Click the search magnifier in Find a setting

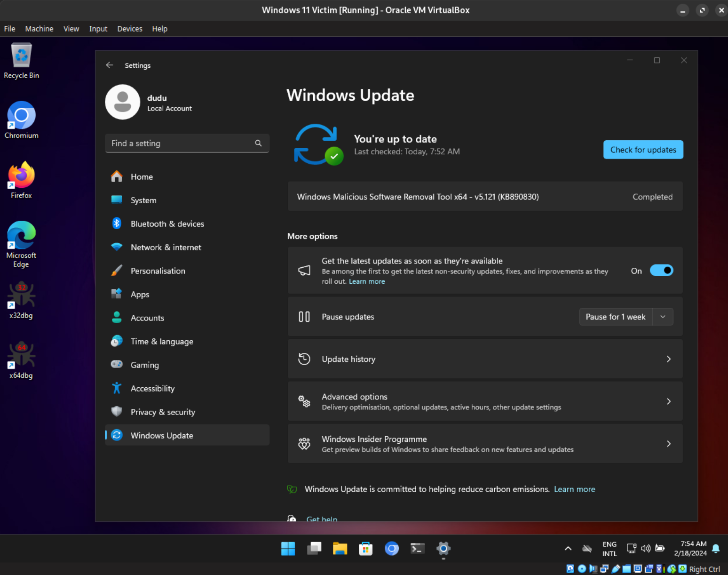coord(258,143)
